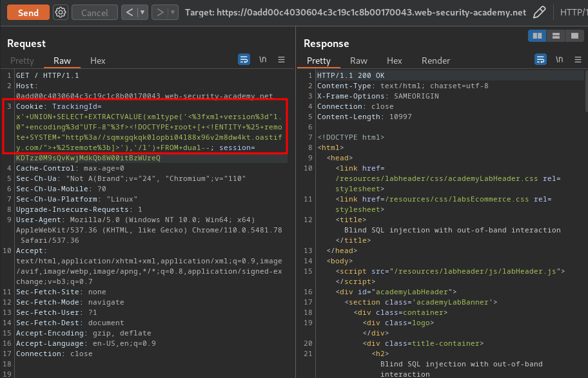Screen dimensions: 588x378
Task: Switch Request view to Pretty tab
Action: coord(22,61)
